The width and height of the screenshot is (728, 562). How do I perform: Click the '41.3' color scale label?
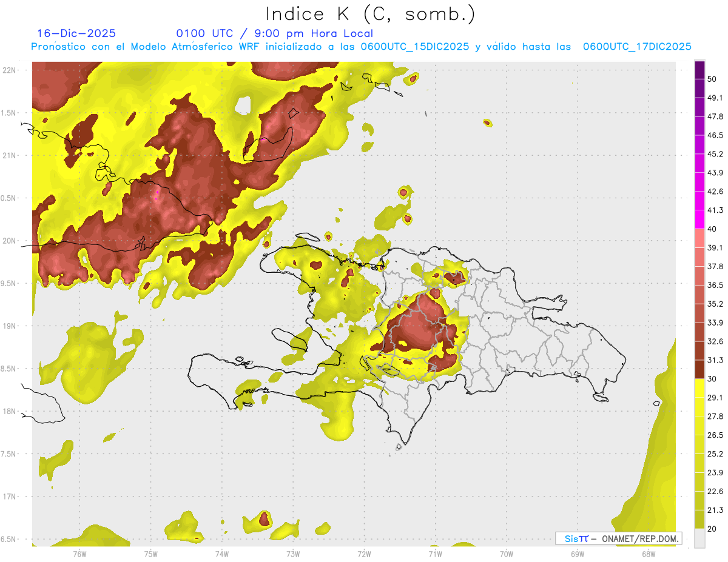click(715, 210)
